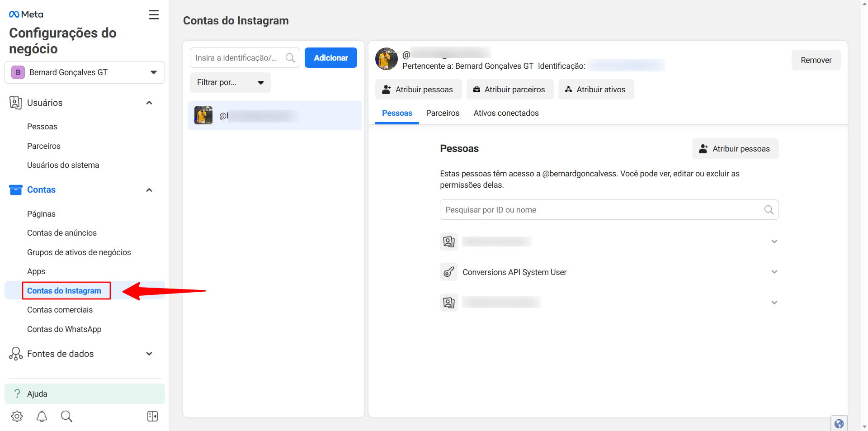The height and width of the screenshot is (431, 868).
Task: Click the Meta logo
Action: 26,14
